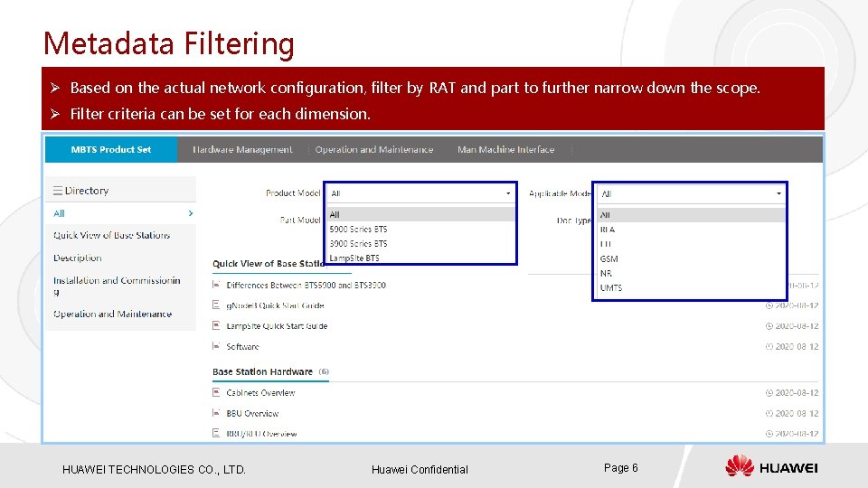Click document icon beside Cabinets Overview
This screenshot has width=868, height=488.
click(216, 391)
